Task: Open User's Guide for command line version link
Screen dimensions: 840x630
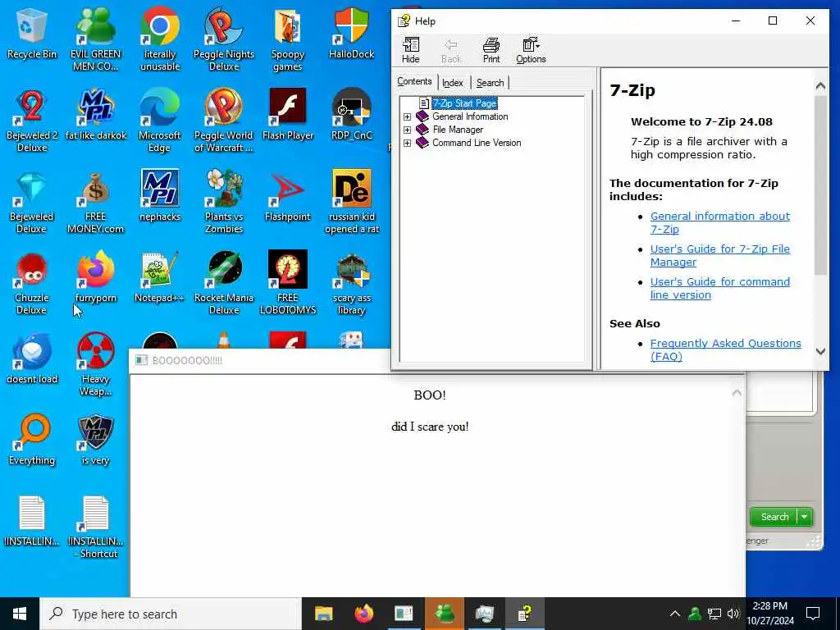Action: pyautogui.click(x=719, y=288)
